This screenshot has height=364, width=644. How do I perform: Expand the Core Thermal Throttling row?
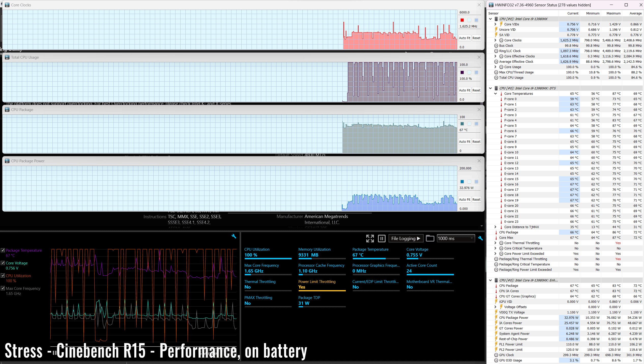coord(495,243)
